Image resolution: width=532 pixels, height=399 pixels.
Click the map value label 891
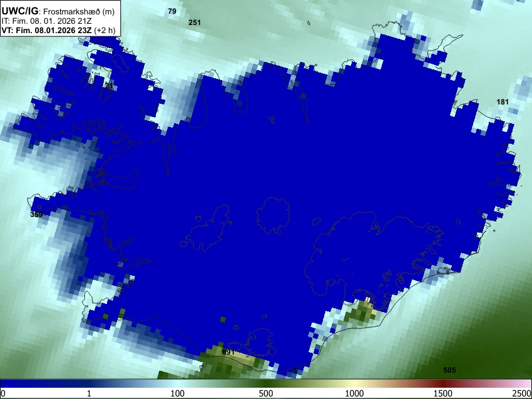(228, 352)
